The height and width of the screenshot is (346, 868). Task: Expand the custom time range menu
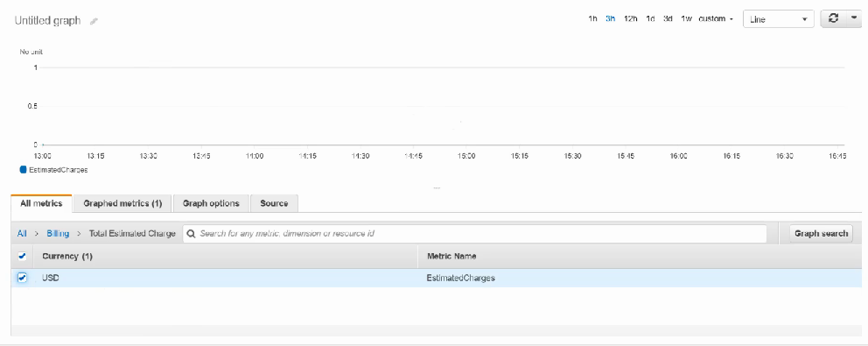tap(715, 19)
